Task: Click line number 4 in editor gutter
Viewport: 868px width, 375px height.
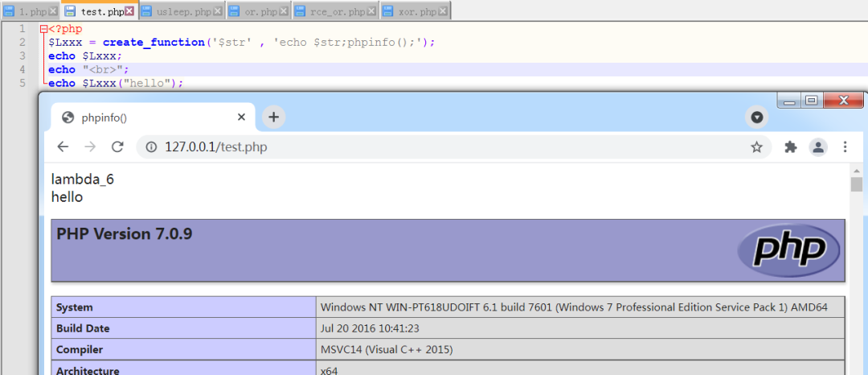Action: coord(23,69)
